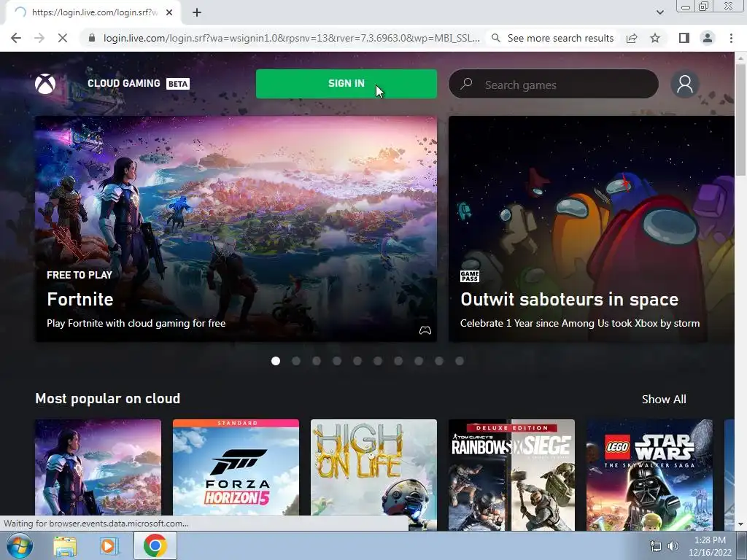The width and height of the screenshot is (747, 560).
Task: Open Chrome three-dot menu
Action: point(731,38)
